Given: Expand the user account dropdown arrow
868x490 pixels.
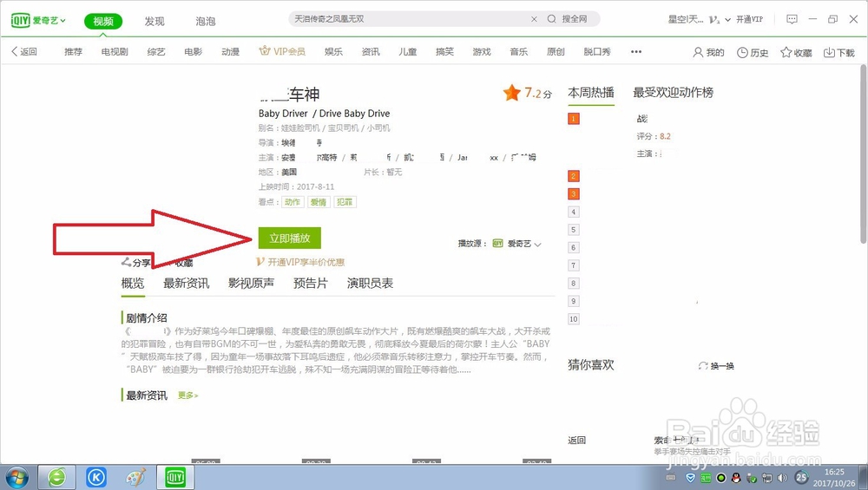Looking at the screenshot, I should pyautogui.click(x=727, y=19).
